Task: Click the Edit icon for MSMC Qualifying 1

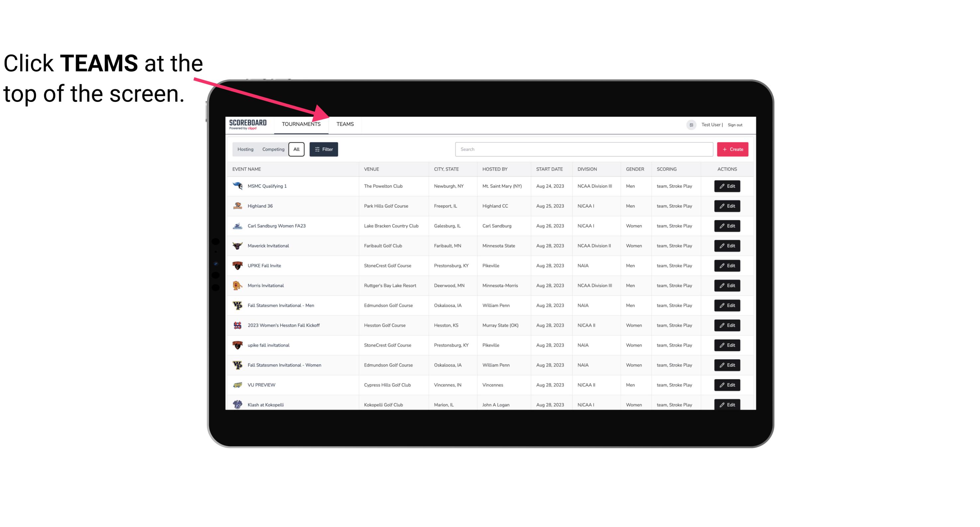Action: click(727, 186)
